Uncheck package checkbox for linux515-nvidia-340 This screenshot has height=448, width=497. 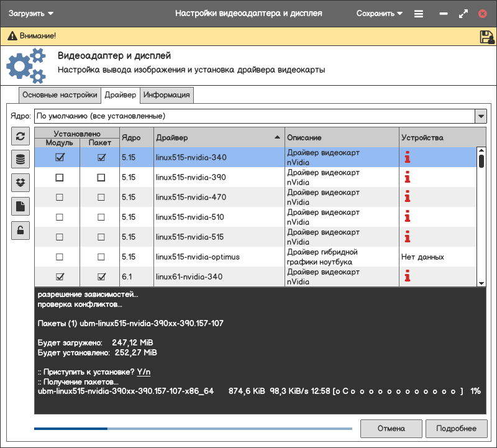[x=102, y=158]
